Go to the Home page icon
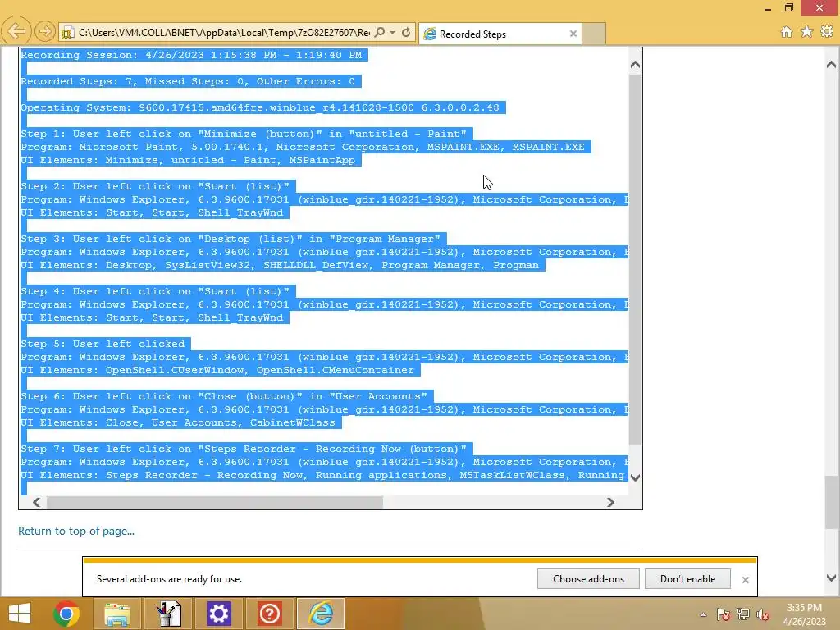The width and height of the screenshot is (840, 630). click(787, 32)
